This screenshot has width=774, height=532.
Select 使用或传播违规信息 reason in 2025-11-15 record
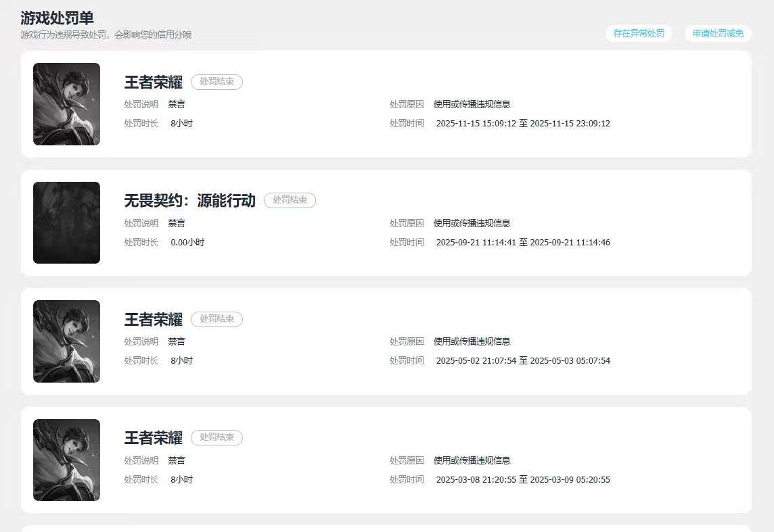point(472,104)
